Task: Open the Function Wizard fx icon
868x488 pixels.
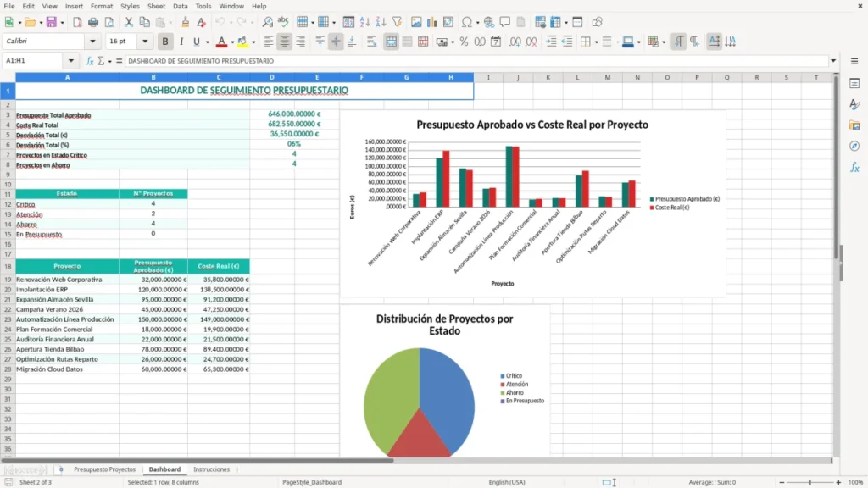Action: [90, 61]
